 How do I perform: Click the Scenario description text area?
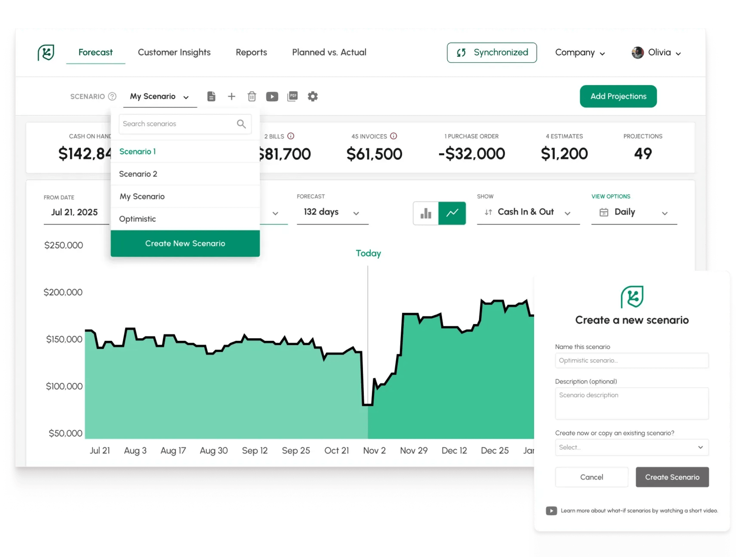point(632,404)
